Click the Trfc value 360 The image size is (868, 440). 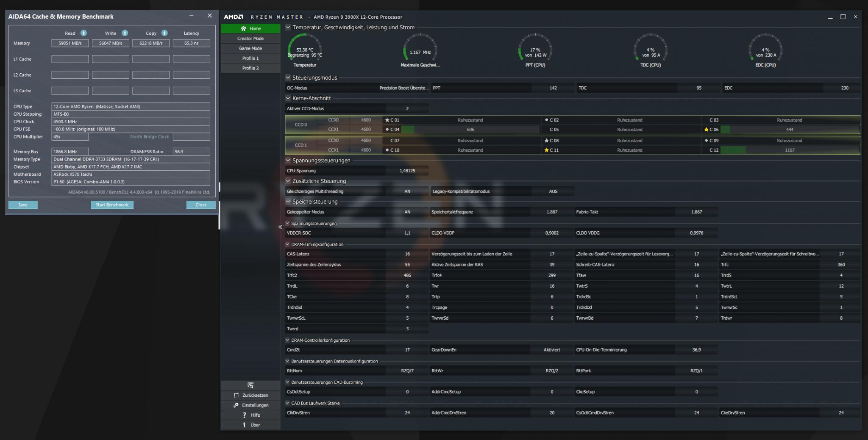[841, 265]
